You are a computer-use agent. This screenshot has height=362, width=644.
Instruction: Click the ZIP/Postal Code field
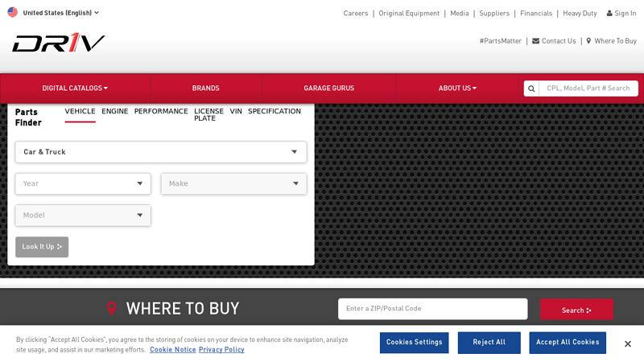pyautogui.click(x=433, y=309)
